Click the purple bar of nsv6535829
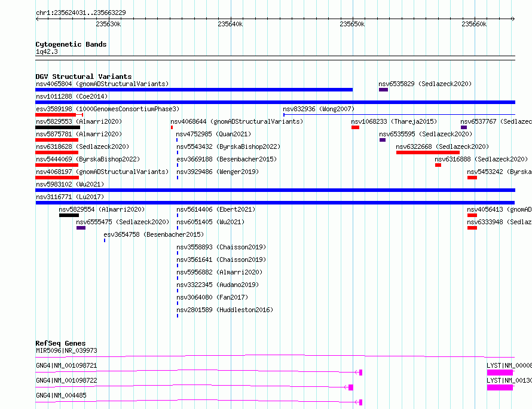 [383, 90]
